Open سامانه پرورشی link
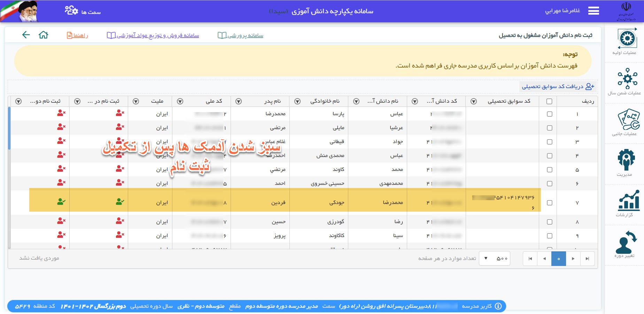 click(241, 36)
